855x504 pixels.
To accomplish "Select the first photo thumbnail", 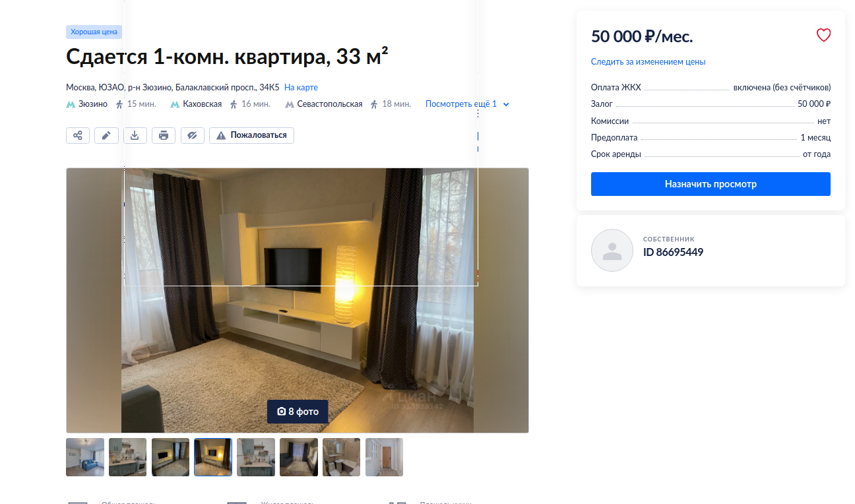I will tap(85, 457).
